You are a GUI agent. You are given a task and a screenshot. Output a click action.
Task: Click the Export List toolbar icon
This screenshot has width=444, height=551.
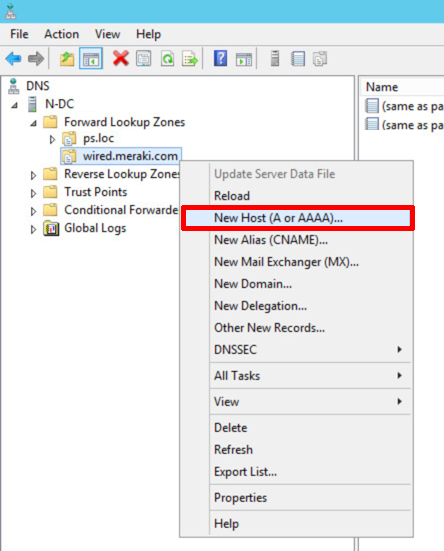(190, 59)
